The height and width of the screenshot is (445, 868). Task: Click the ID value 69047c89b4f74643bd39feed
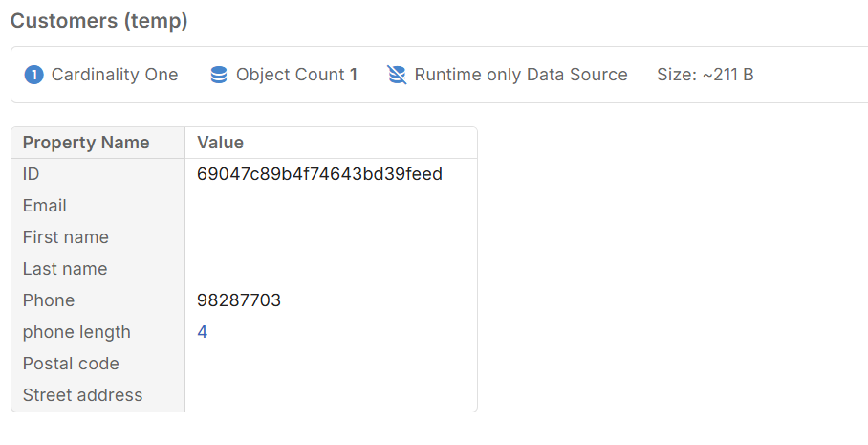[x=319, y=174]
